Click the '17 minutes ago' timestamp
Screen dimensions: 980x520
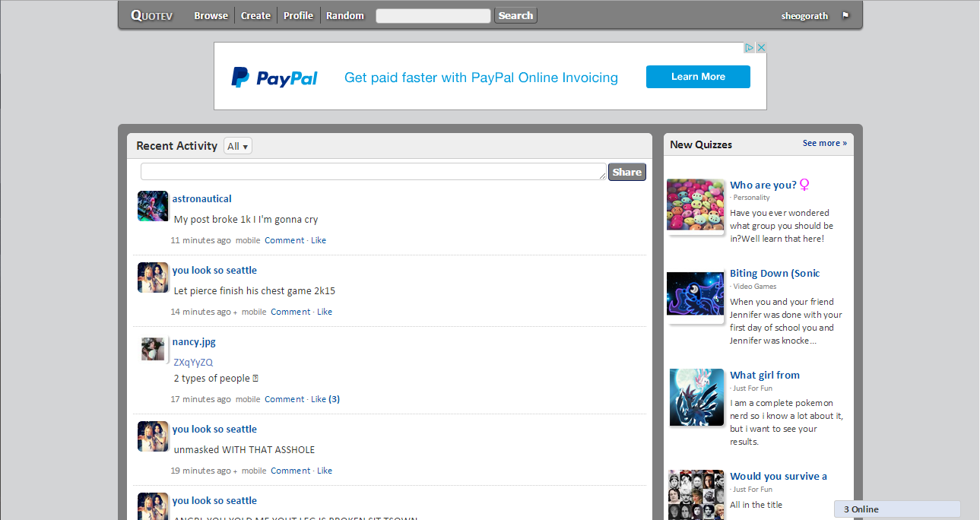201,399
